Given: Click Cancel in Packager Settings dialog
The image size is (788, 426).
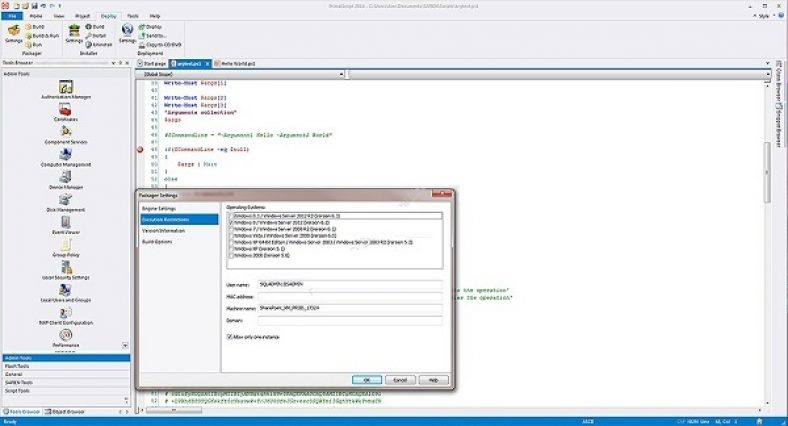Looking at the screenshot, I should tap(400, 380).
